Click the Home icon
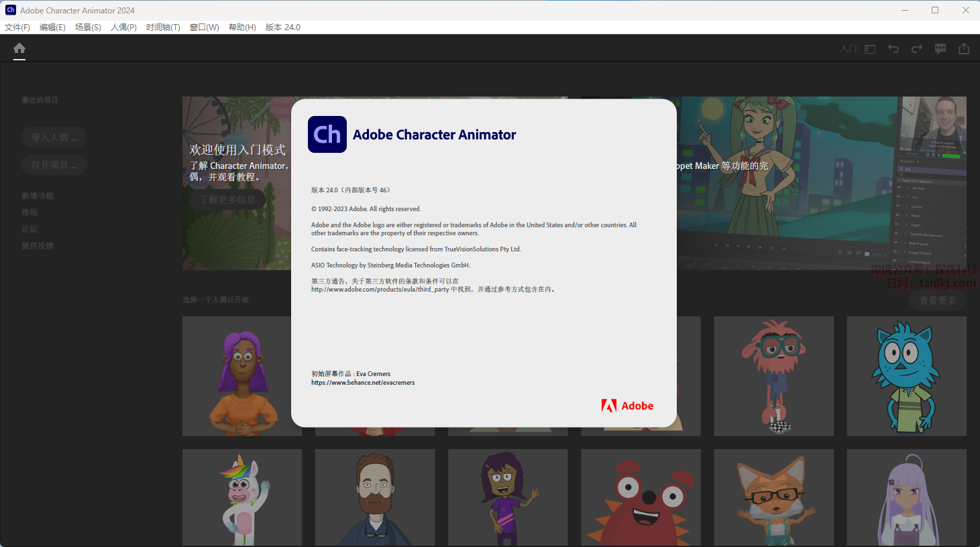 coord(19,48)
